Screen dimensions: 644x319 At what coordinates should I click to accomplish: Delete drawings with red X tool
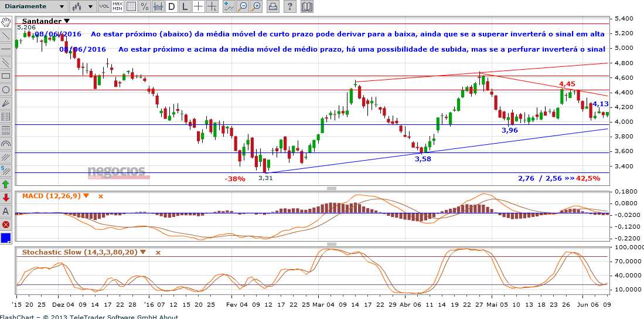point(6,225)
